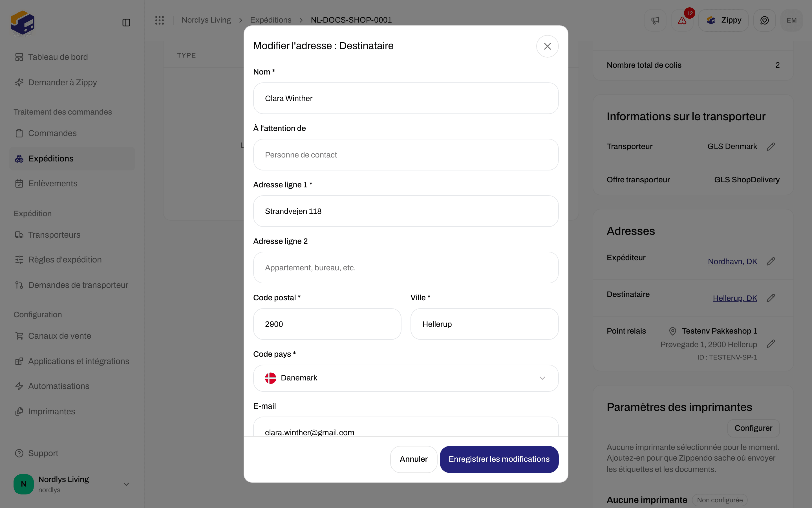The width and height of the screenshot is (812, 508).
Task: Click Adresse ligne 1 field Strandvejen 118
Action: click(x=406, y=211)
